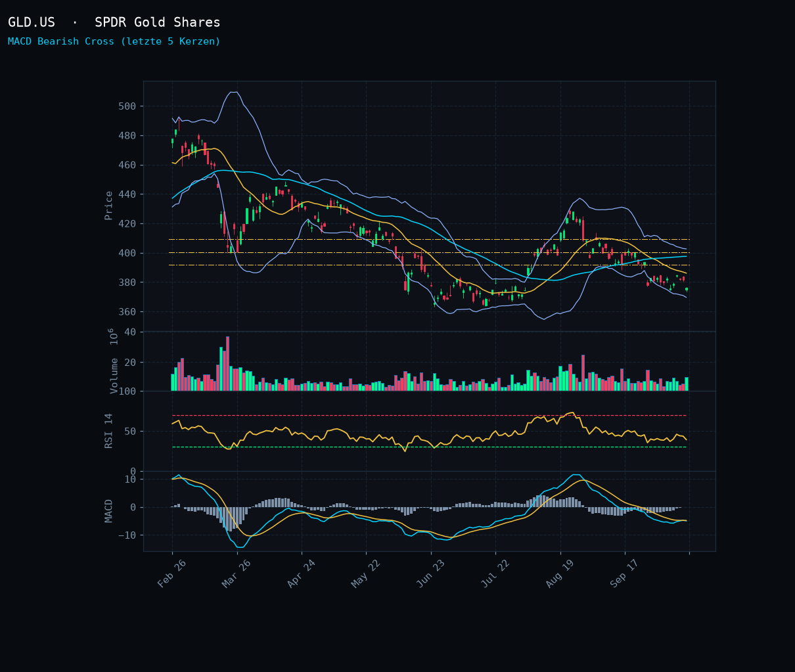Click the RSI axis 50 tick label
795x672 pixels.
click(130, 432)
